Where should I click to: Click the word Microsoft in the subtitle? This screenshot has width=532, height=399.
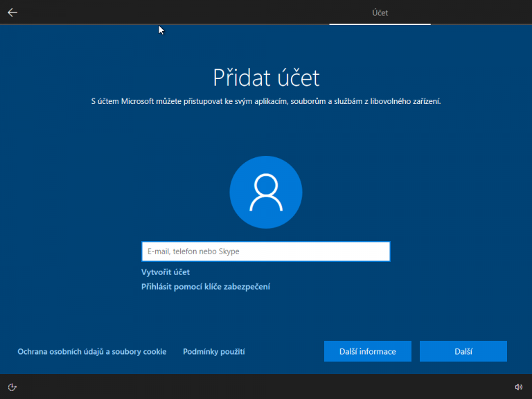143,101
